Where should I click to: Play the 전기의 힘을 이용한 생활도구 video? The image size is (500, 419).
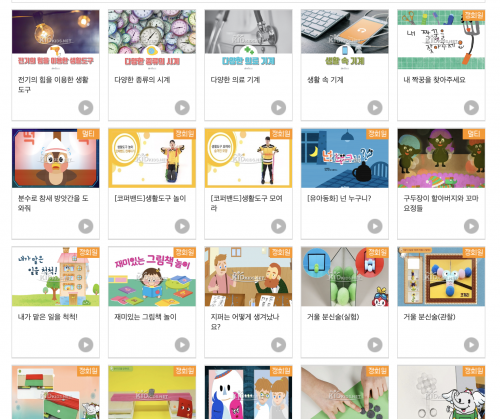[x=86, y=108]
